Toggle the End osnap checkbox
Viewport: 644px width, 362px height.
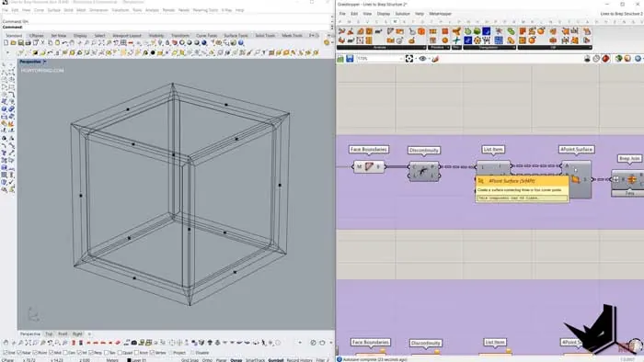pyautogui.click(x=5, y=353)
